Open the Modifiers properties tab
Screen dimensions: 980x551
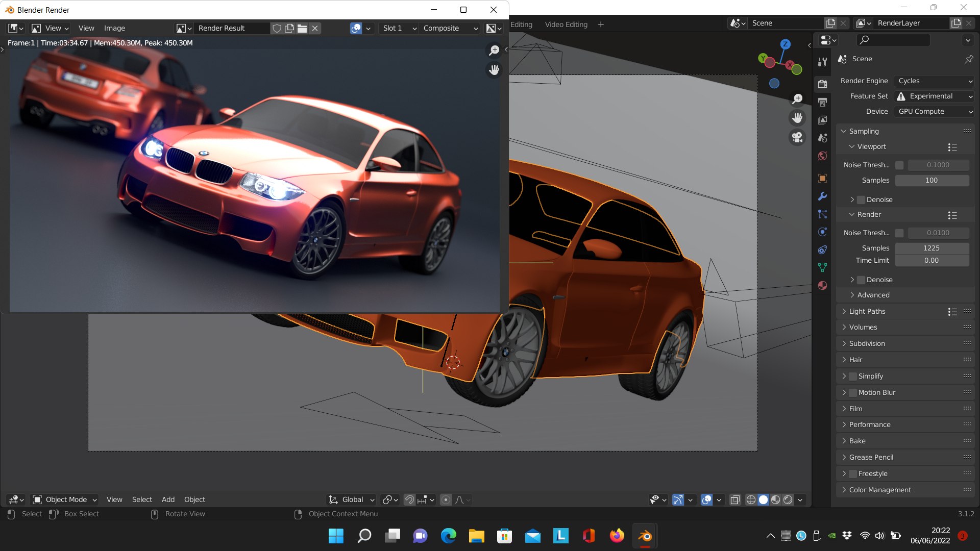822,196
